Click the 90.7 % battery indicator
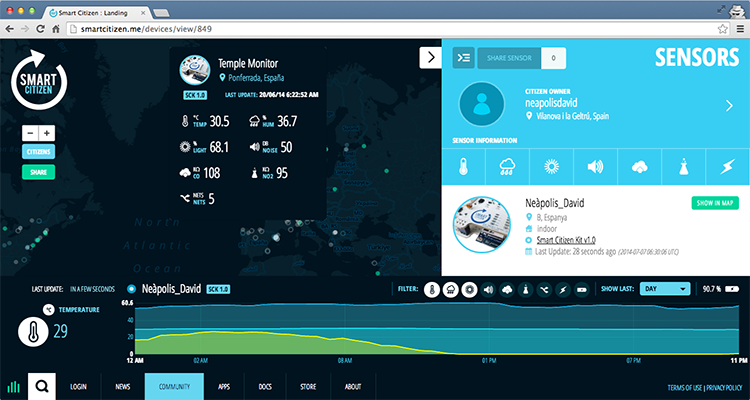This screenshot has width=750, height=400. 721,289
